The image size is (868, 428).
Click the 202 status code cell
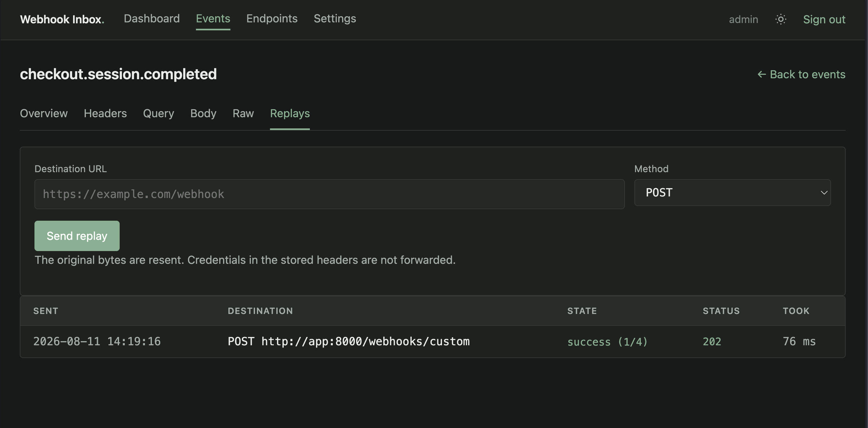(x=712, y=341)
